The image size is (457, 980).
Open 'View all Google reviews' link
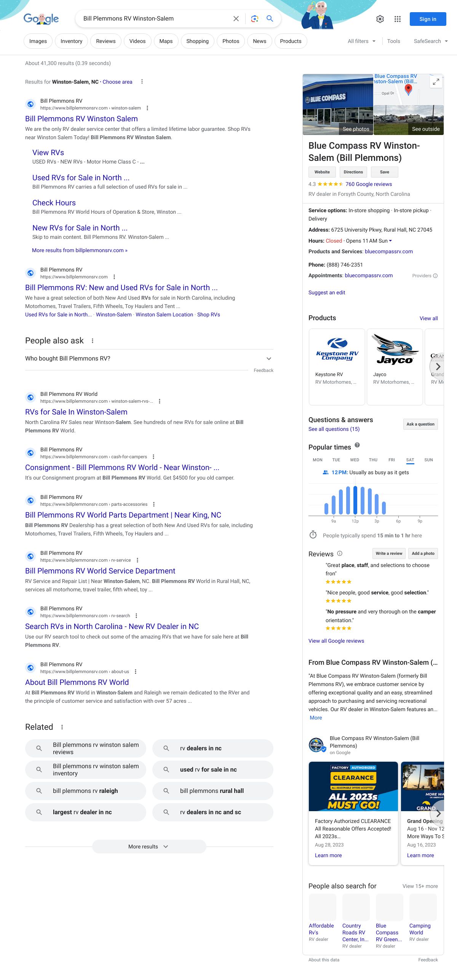pos(336,641)
